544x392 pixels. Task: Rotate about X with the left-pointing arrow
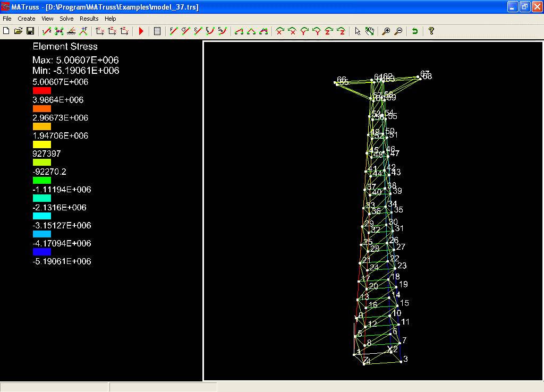pyautogui.click(x=292, y=31)
